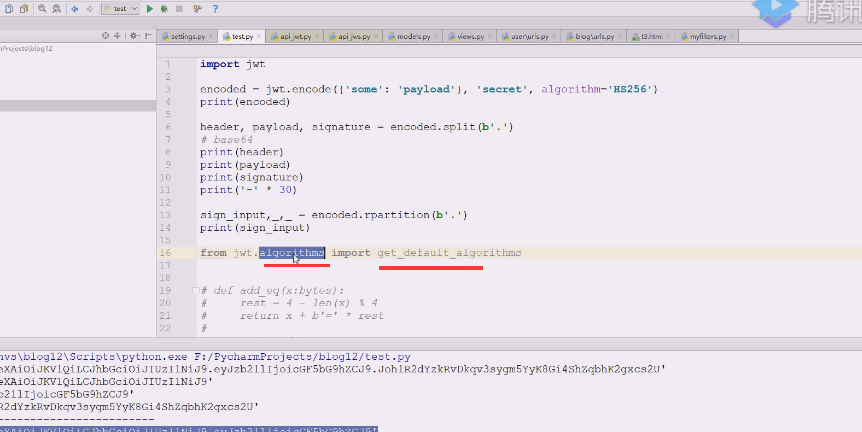Open the api_jwt.py tab

coord(296,36)
